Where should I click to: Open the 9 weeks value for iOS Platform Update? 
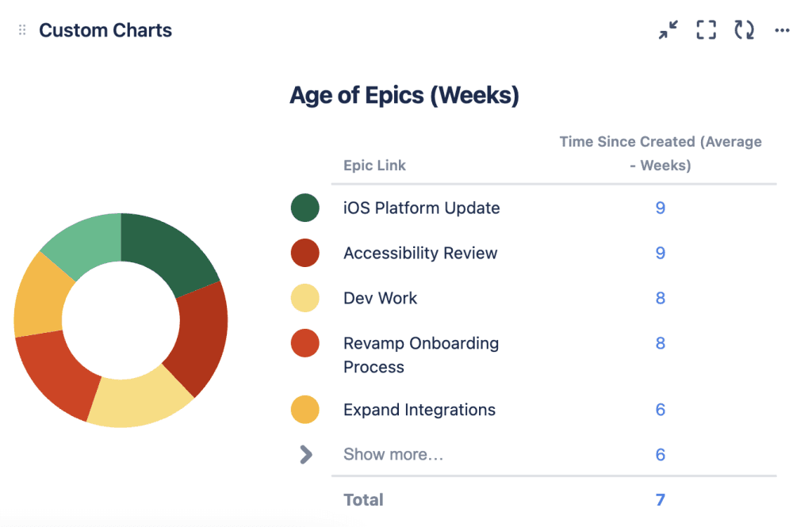[660, 208]
